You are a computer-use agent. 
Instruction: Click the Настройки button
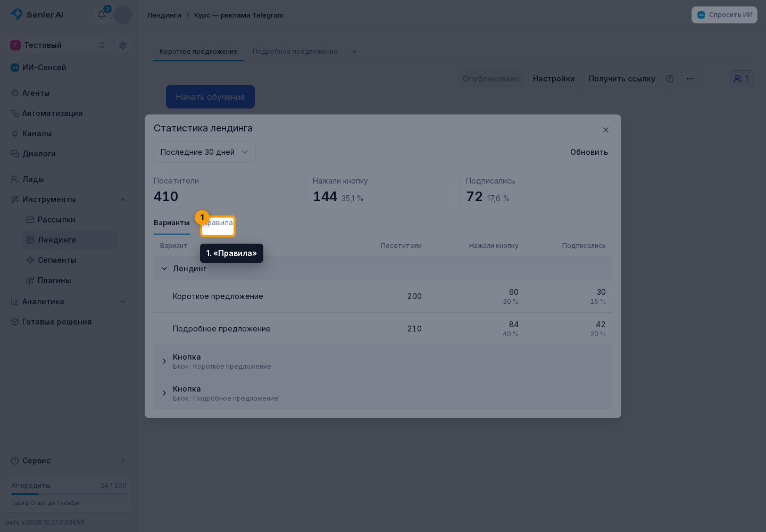coord(554,79)
